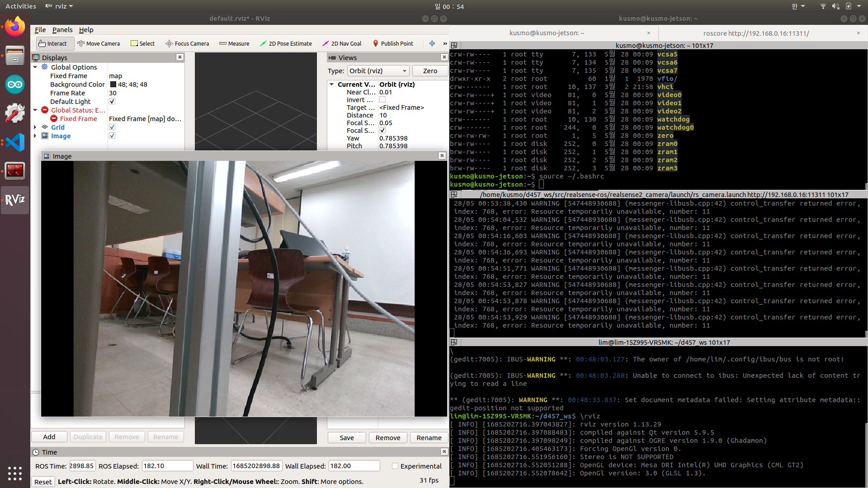Select the 2D Nav Goal tool
Image resolution: width=868 pixels, height=488 pixels.
(342, 43)
